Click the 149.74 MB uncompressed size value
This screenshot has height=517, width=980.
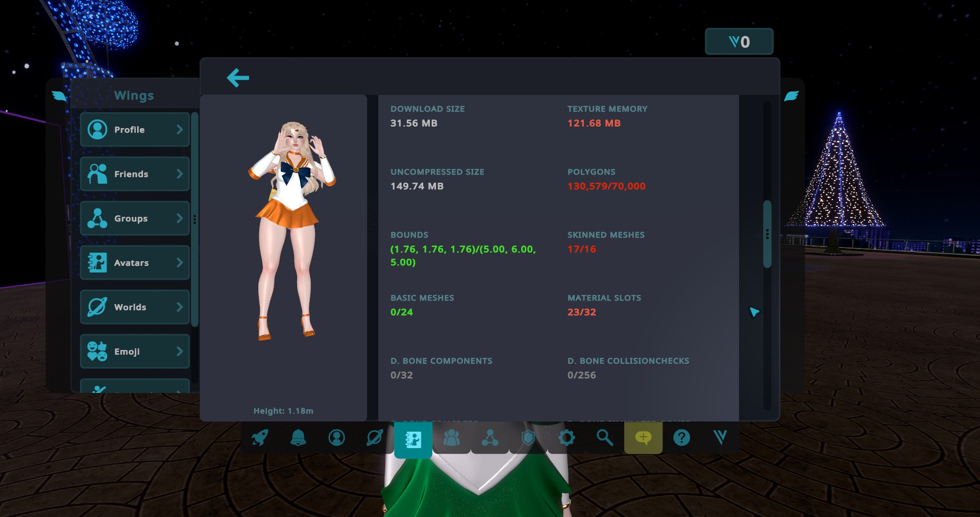[x=417, y=186]
